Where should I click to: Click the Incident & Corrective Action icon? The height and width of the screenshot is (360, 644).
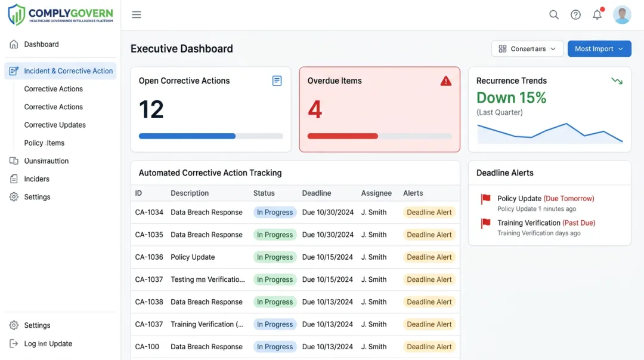(x=14, y=71)
